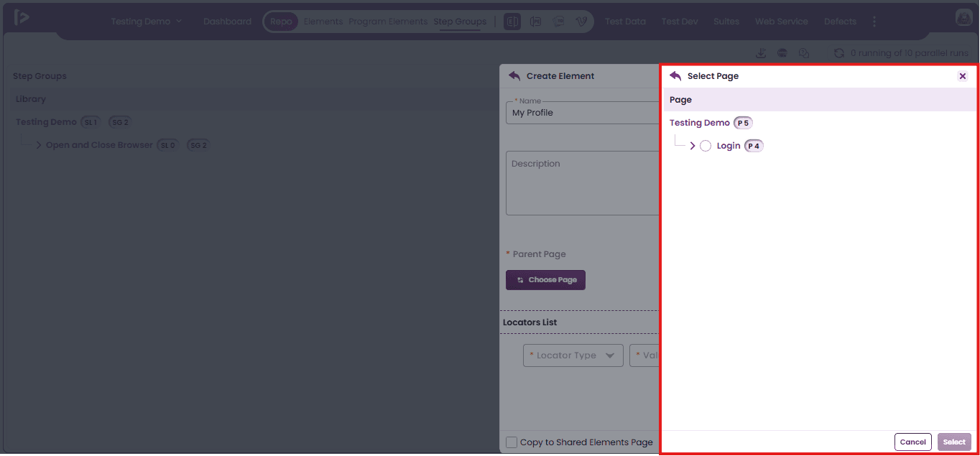
Task: Open the Test Data menu
Action: point(625,22)
